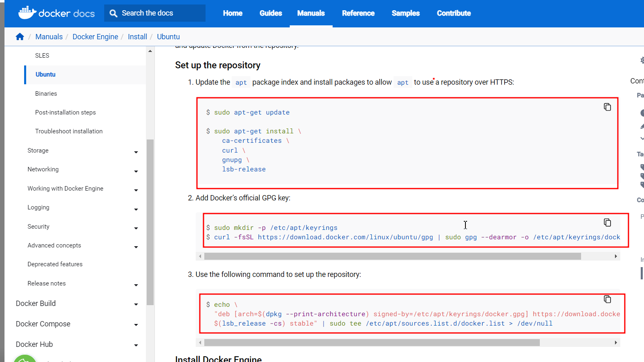Viewport: 644px width, 362px height.
Task: Open the Contribute nav tab
Action: point(454,13)
